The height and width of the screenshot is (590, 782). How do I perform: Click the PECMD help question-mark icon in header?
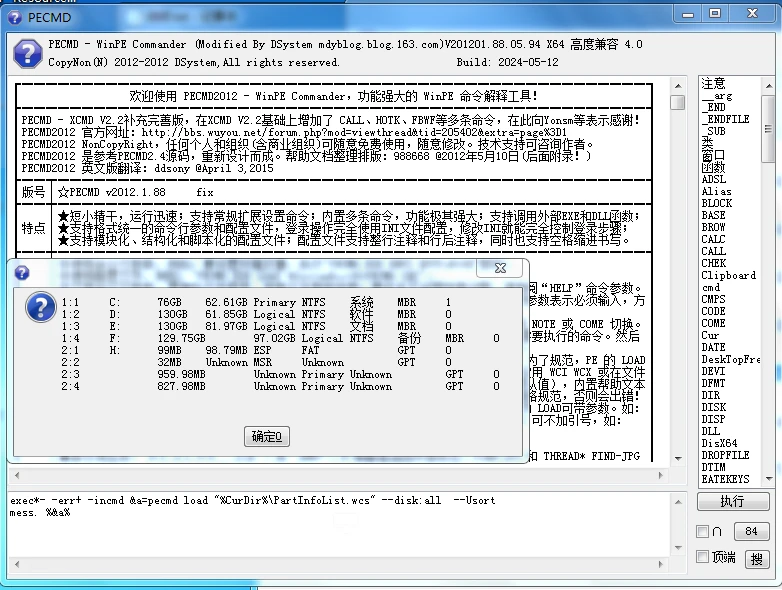[x=27, y=53]
